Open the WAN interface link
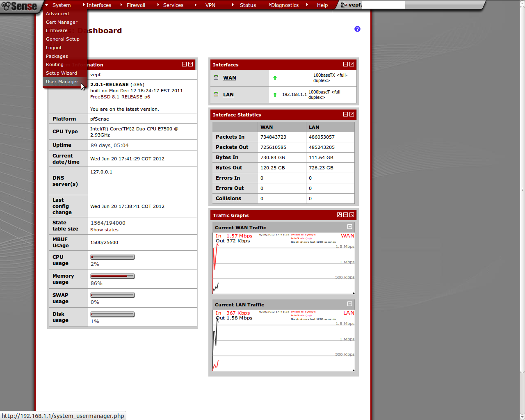525x420 pixels. 230,78
